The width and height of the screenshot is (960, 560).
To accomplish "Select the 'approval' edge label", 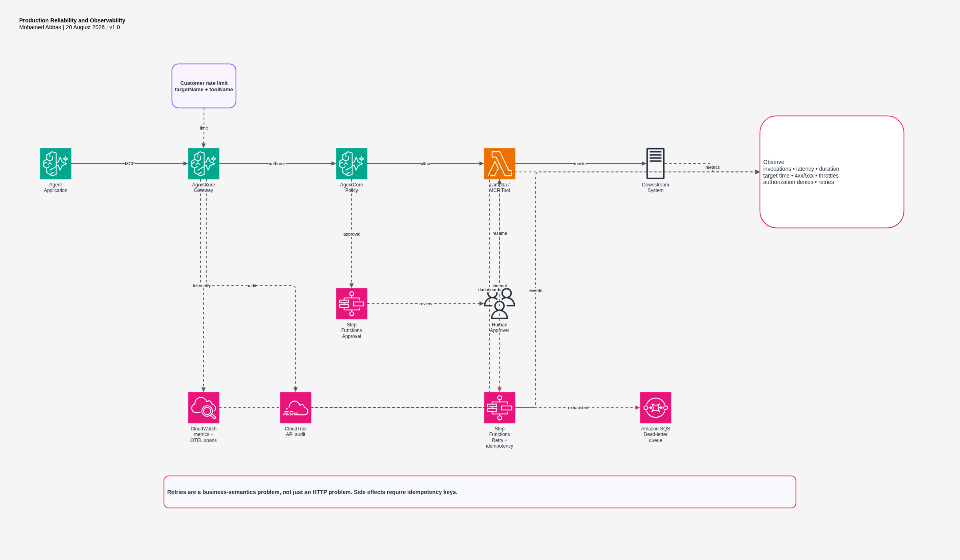I will point(352,234).
